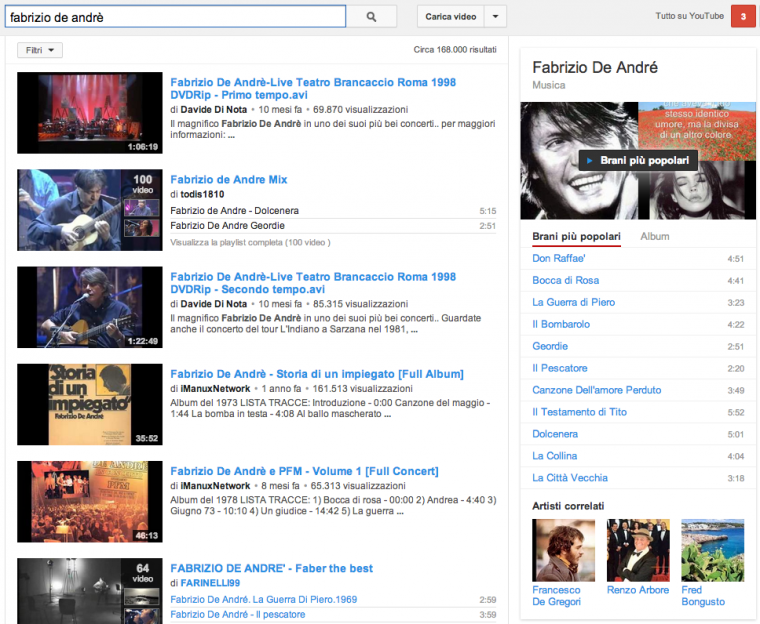The width and height of the screenshot is (760, 624).
Task: Click the Fabrizio De André portrait image
Action: click(579, 160)
